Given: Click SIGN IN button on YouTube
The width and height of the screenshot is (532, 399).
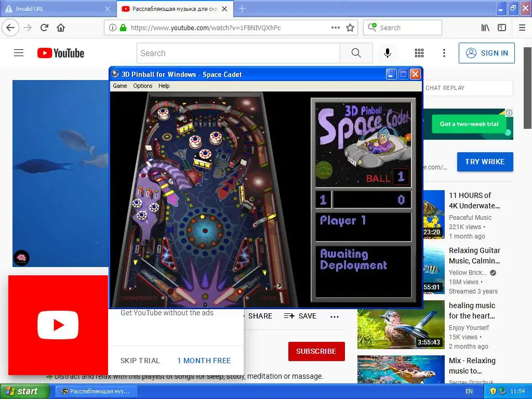Looking at the screenshot, I should 486,53.
